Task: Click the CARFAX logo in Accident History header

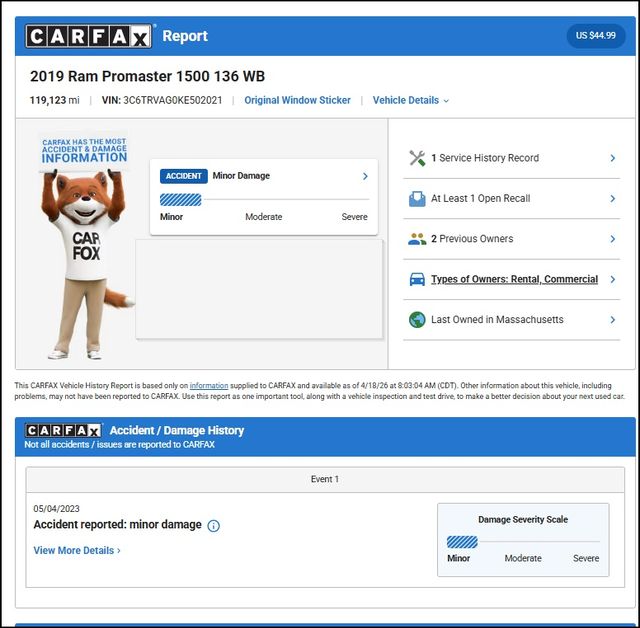Action: 64,430
